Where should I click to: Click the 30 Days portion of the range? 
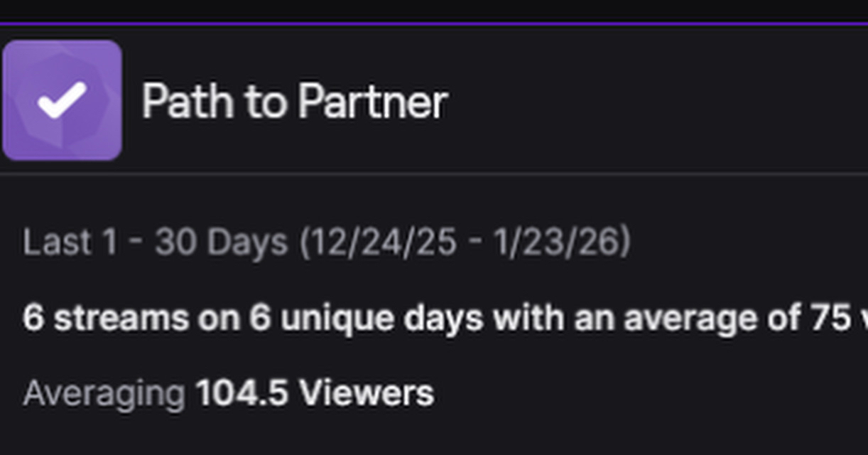click(x=221, y=243)
